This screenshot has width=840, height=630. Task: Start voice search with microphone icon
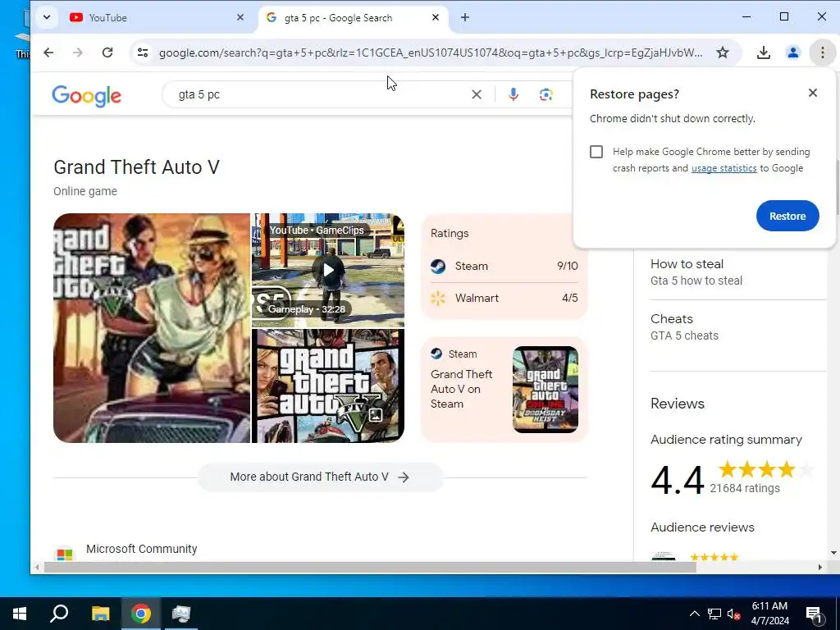(x=514, y=95)
